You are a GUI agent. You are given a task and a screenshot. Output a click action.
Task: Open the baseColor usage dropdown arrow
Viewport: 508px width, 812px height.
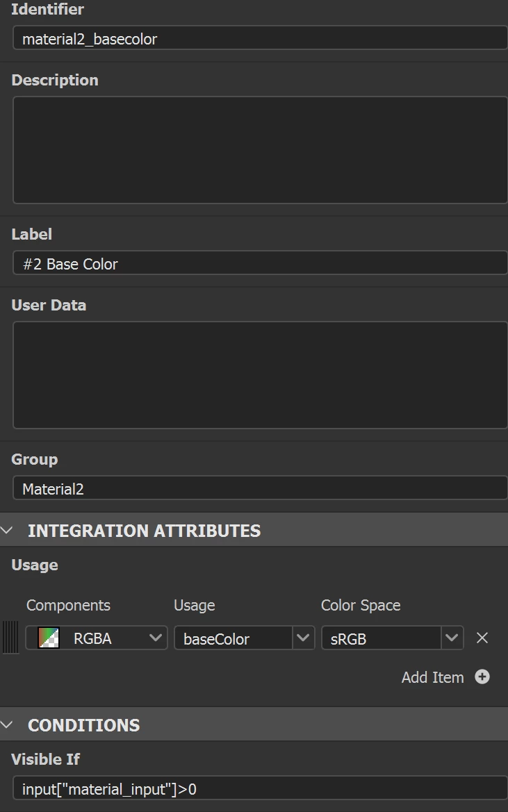pos(303,638)
